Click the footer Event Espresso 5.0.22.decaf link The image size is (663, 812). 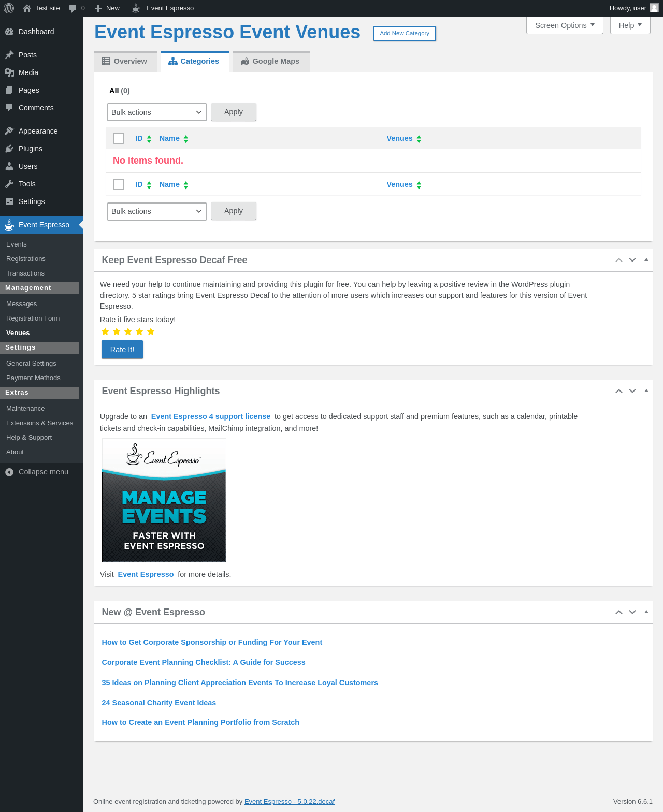pos(290,802)
